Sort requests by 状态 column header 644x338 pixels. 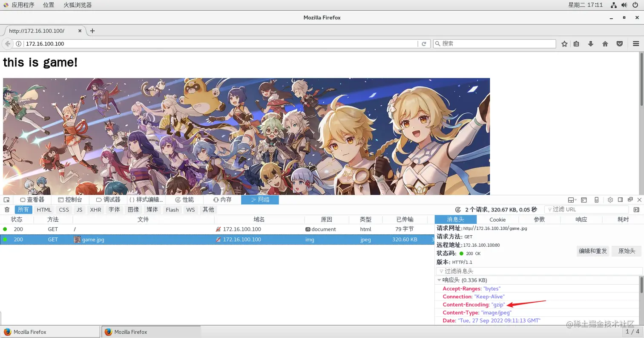[17, 220]
